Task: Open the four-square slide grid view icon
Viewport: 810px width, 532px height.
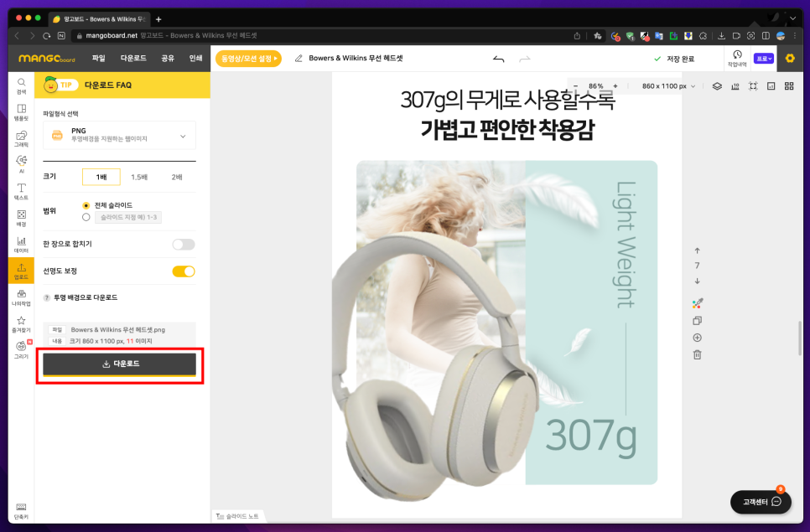Action: [x=789, y=86]
